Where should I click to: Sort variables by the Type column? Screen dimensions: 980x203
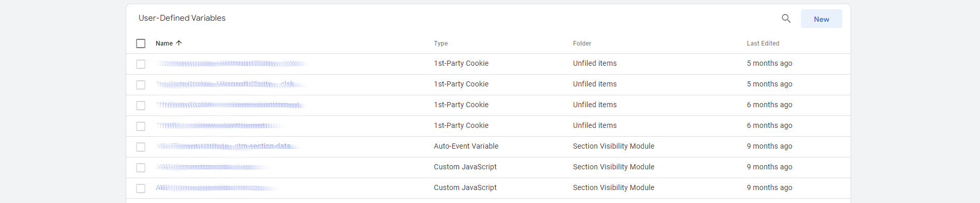click(441, 44)
